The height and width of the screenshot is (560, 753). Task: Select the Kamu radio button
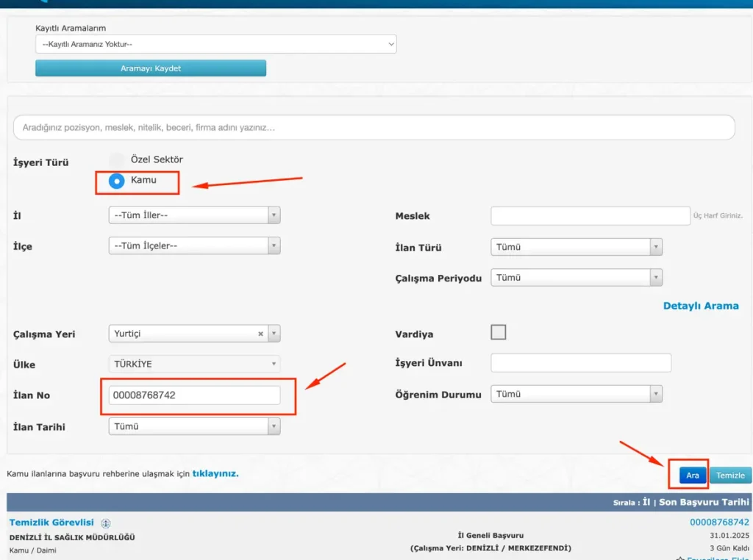click(116, 181)
